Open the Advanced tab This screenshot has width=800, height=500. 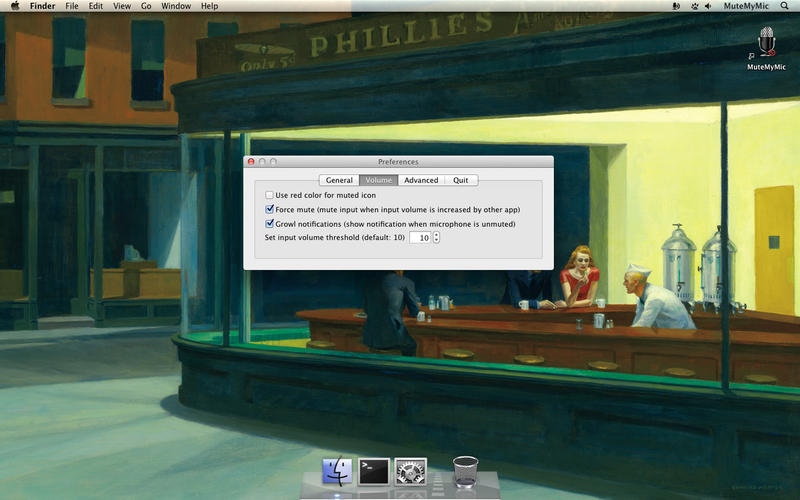tap(421, 180)
